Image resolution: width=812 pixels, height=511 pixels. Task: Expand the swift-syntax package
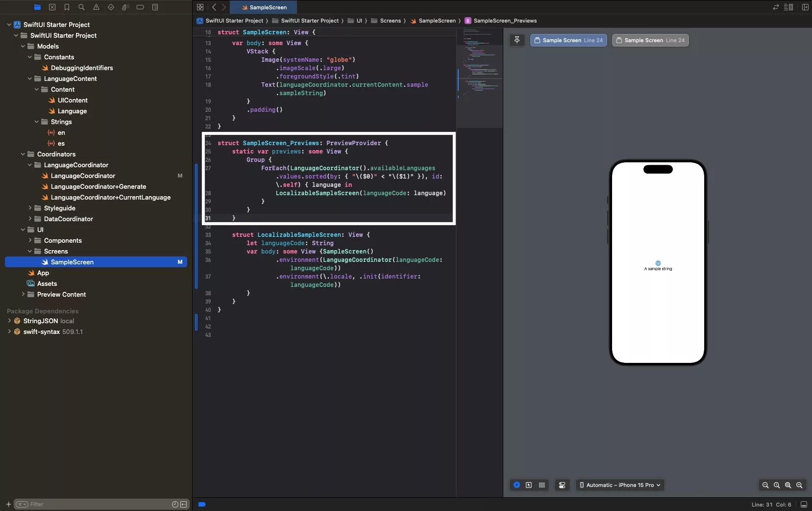[x=9, y=332]
